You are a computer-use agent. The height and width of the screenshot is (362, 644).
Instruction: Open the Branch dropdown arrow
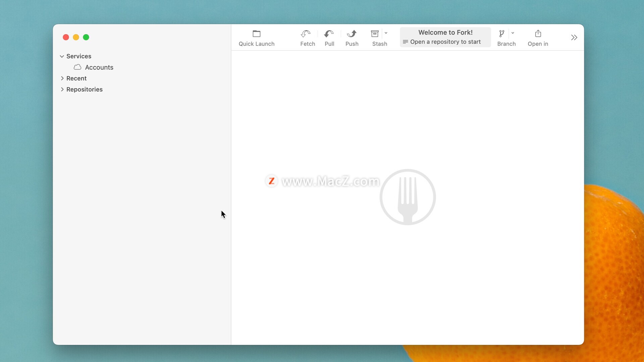(x=513, y=33)
